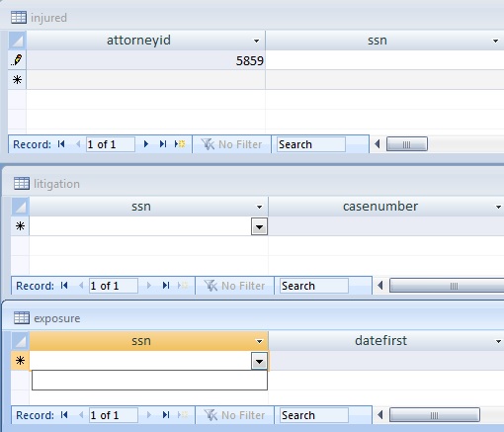Select the row with attorneyid 5859
Screen dimensions: 504x432
pos(17,60)
